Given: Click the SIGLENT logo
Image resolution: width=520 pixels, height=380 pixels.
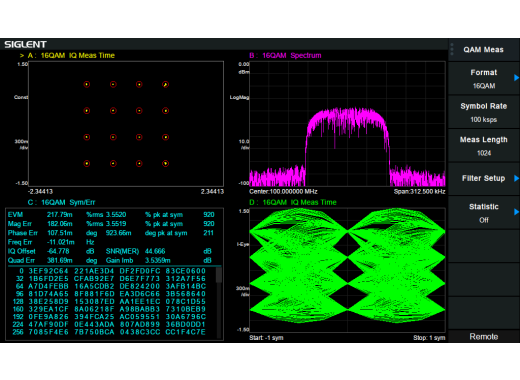Looking at the screenshot, I should tap(25, 44).
